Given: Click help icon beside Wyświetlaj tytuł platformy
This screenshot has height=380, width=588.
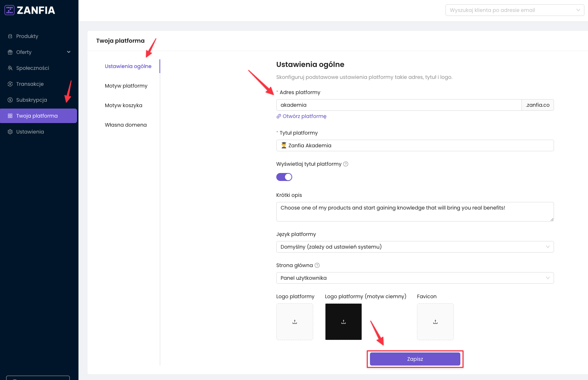Looking at the screenshot, I should pyautogui.click(x=346, y=164).
